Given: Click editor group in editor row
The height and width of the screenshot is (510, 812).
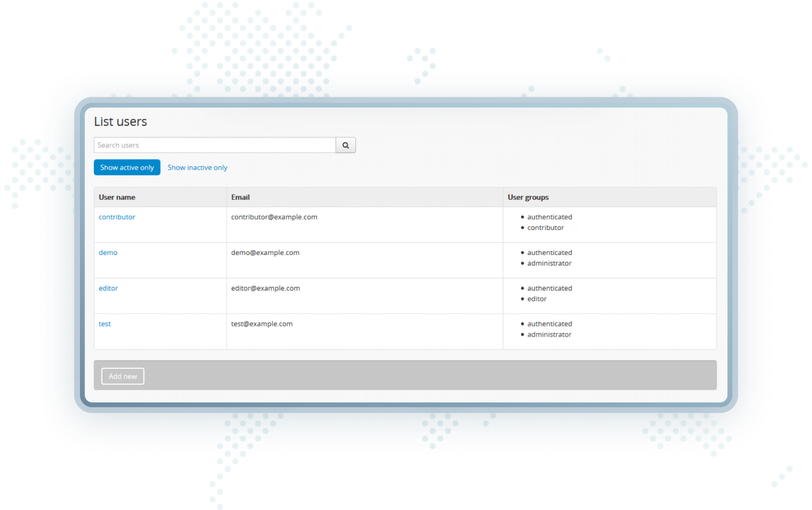Looking at the screenshot, I should 537,299.
